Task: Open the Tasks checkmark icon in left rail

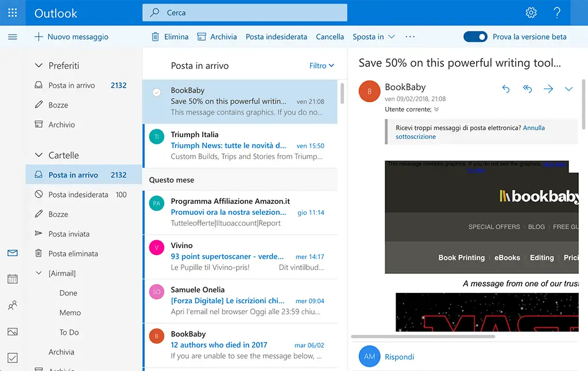Action: pos(13,358)
